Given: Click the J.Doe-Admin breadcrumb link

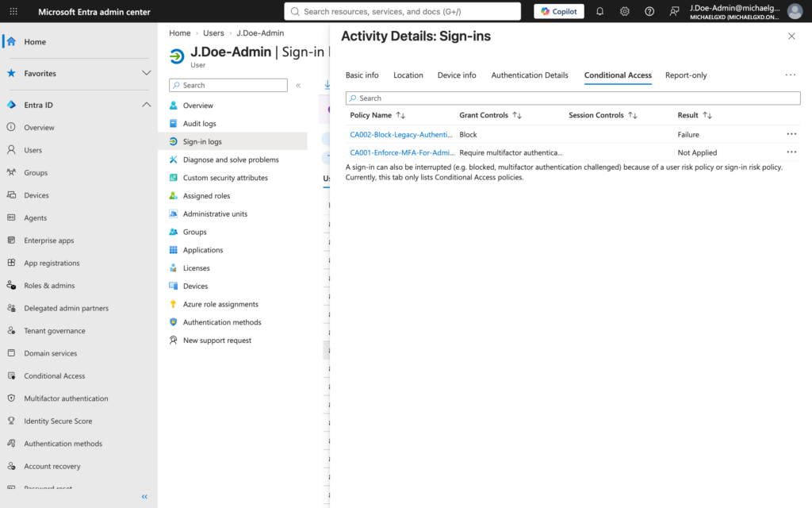Looking at the screenshot, I should (x=260, y=33).
